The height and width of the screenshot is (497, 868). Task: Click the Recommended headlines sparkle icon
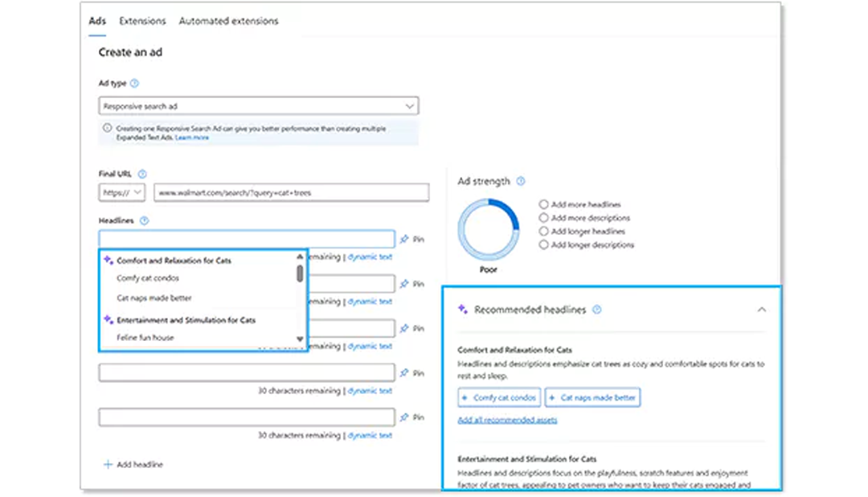coord(461,309)
